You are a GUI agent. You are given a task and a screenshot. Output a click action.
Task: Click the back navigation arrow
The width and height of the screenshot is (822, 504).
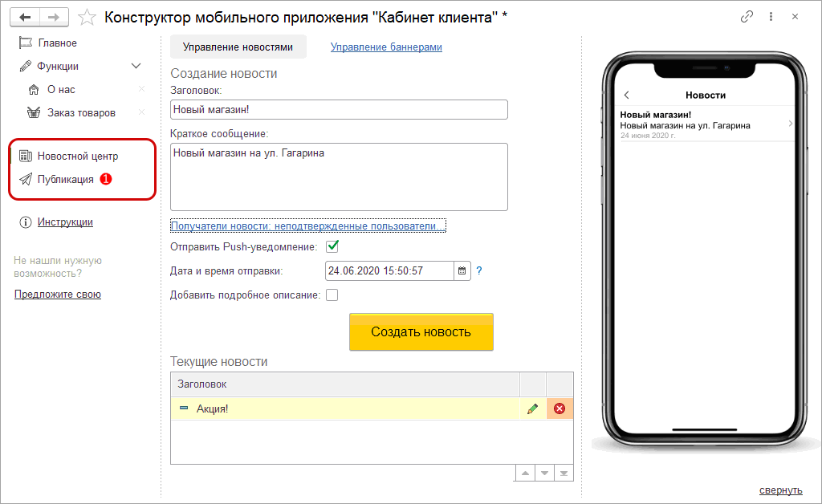tap(25, 17)
